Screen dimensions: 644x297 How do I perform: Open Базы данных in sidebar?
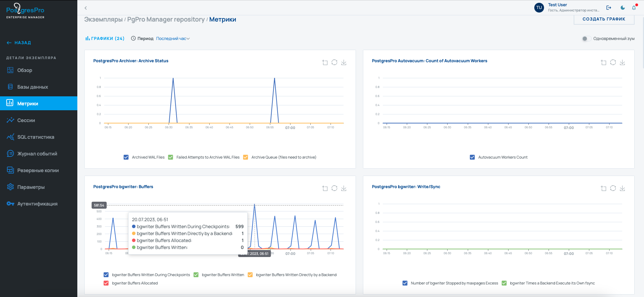(x=39, y=87)
